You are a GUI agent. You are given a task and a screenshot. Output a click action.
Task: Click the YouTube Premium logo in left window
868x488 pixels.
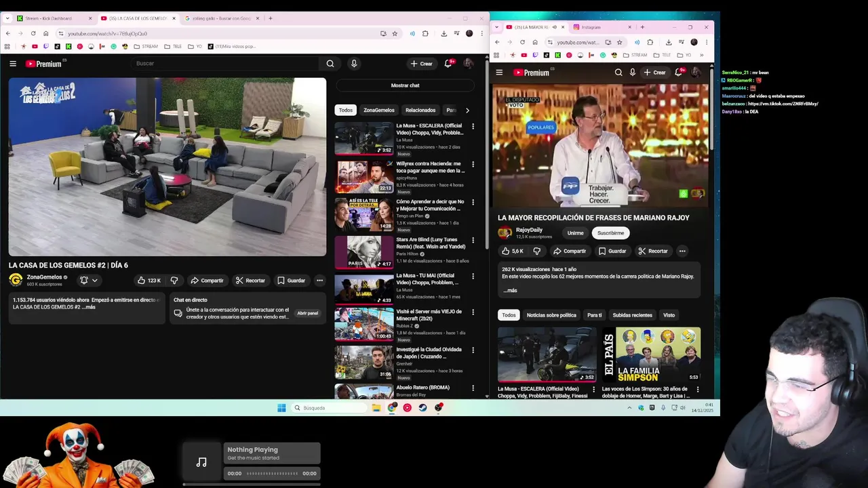(44, 64)
